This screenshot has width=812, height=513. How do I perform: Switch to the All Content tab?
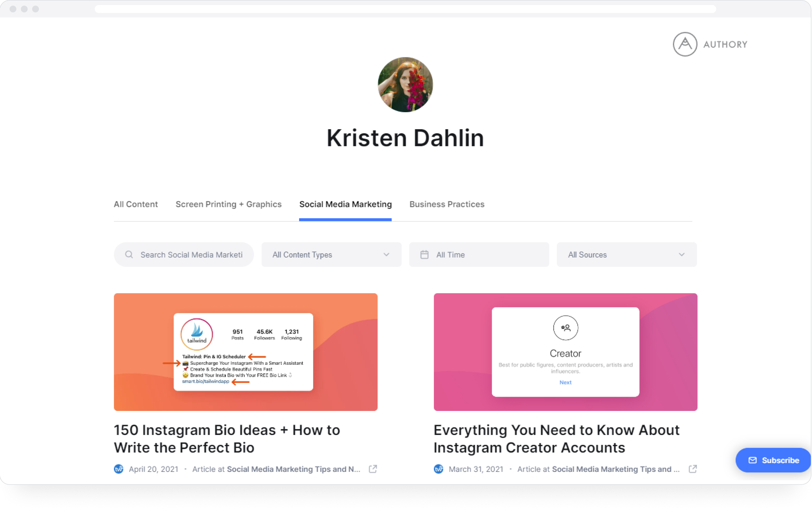[x=136, y=204]
